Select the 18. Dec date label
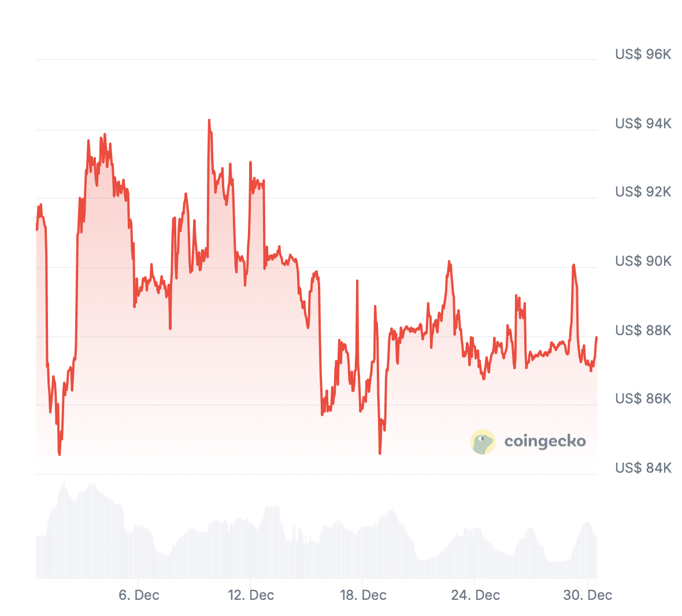Viewport: 682px width, 616px height. pyautogui.click(x=363, y=595)
